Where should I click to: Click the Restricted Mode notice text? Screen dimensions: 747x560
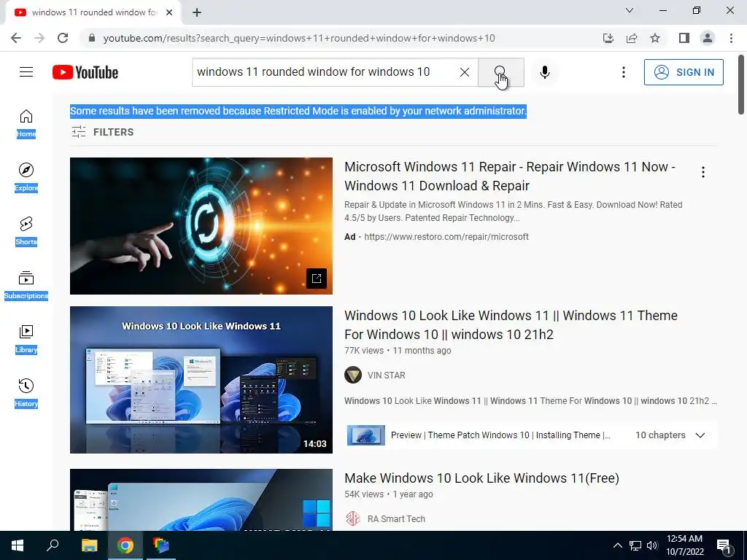[x=298, y=111]
